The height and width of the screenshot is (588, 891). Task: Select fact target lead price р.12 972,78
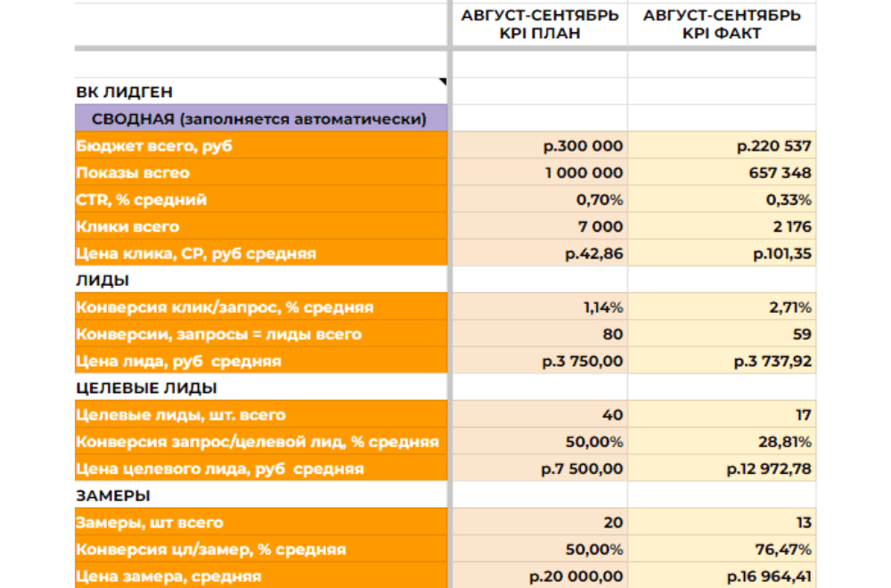tap(722, 468)
